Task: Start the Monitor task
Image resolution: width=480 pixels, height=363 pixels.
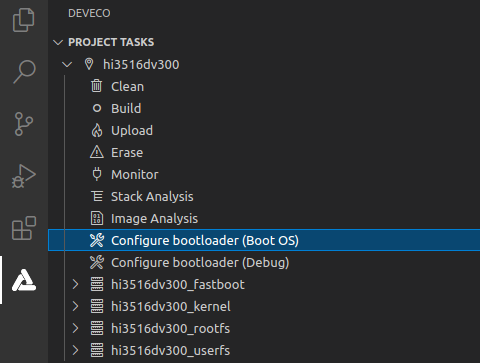Action: pyautogui.click(x=135, y=174)
